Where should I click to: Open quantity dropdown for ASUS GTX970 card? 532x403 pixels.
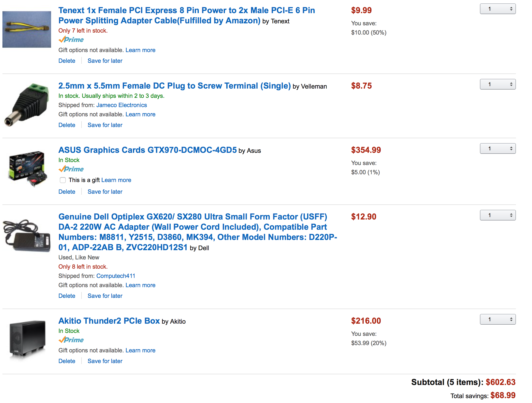tap(498, 149)
